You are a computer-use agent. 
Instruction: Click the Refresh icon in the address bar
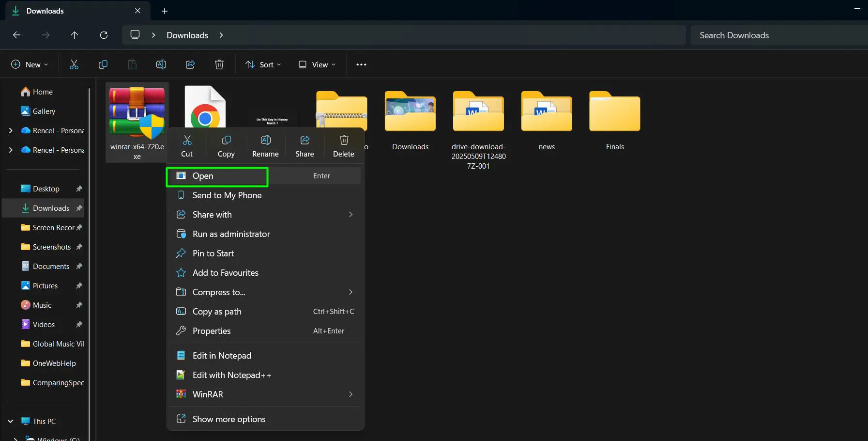click(104, 35)
